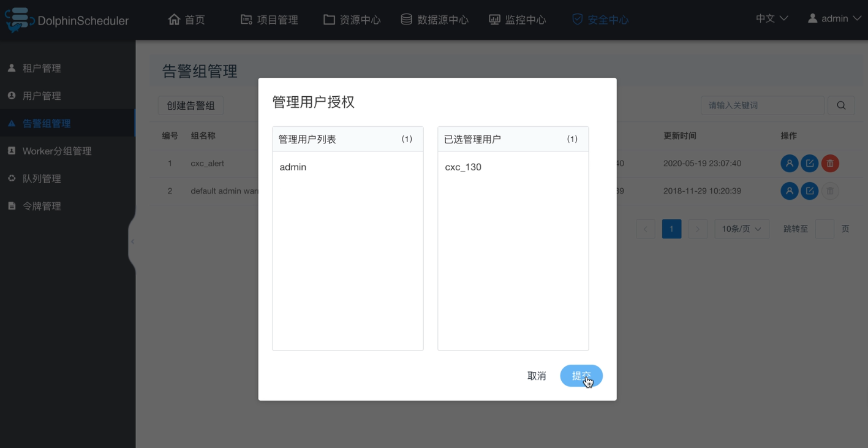
Task: Click the 组名称 column header
Action: click(x=203, y=135)
